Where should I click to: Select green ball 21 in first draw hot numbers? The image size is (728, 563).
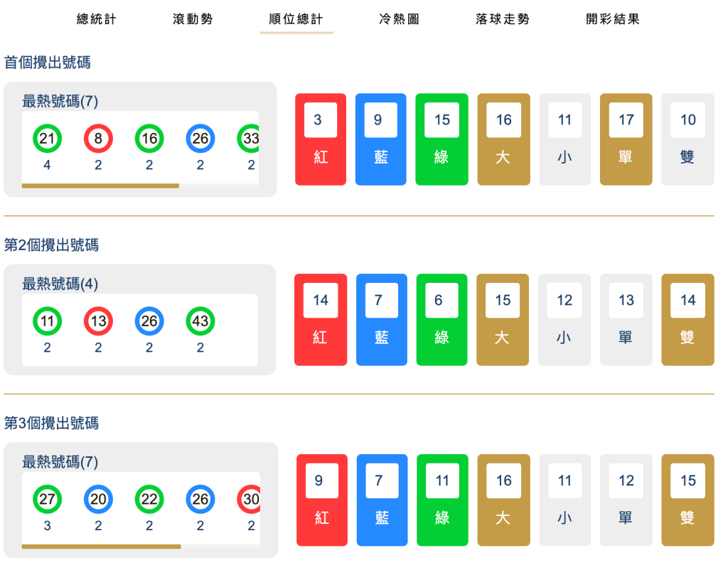click(x=47, y=139)
